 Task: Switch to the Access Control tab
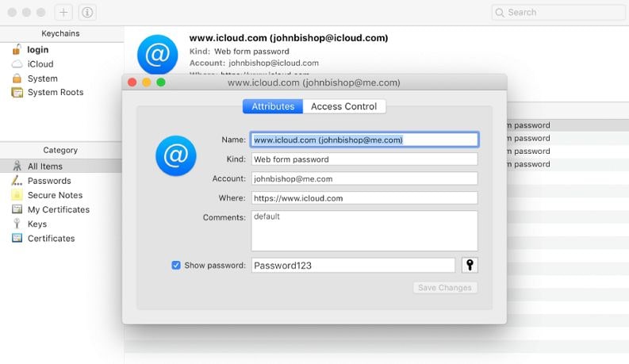(343, 106)
